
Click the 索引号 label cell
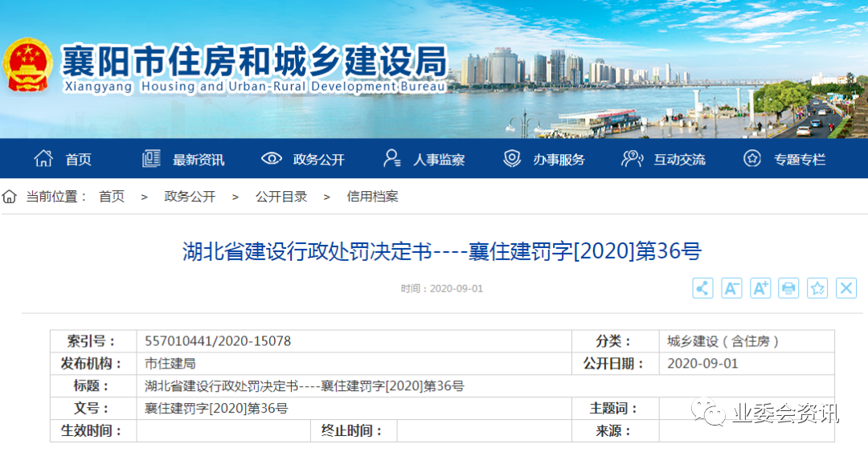tap(93, 341)
